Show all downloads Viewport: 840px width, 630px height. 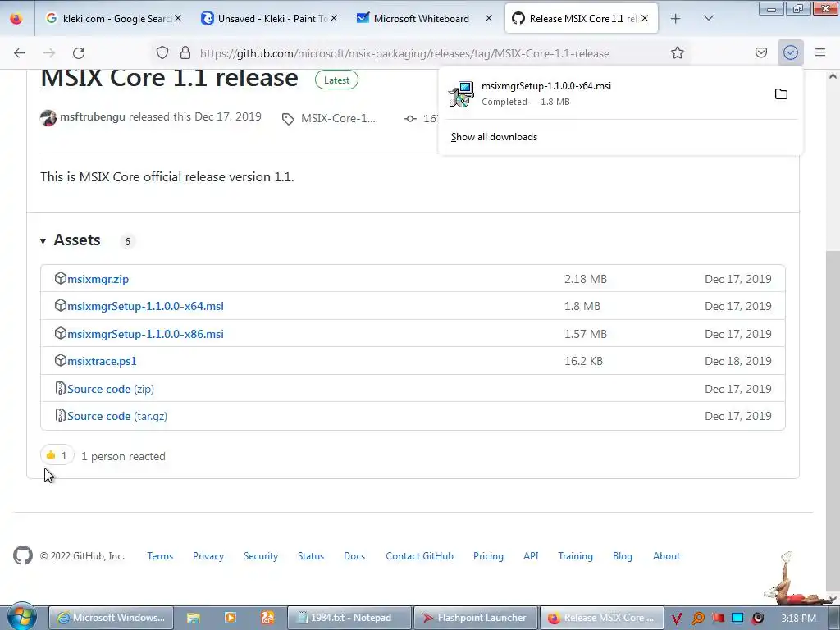point(494,137)
